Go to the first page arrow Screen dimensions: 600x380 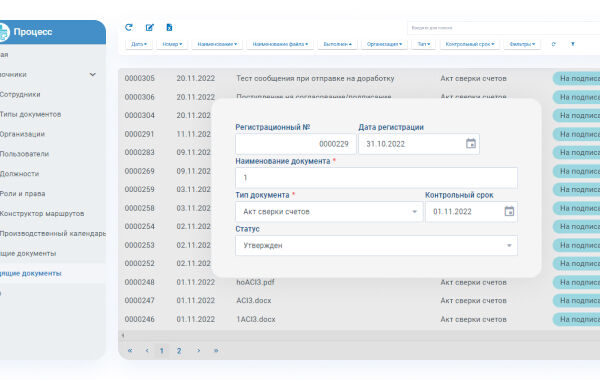[130, 351]
